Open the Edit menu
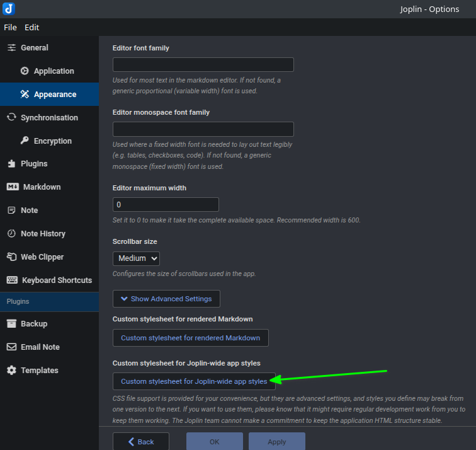Image resolution: width=476 pixels, height=450 pixels. click(x=32, y=27)
